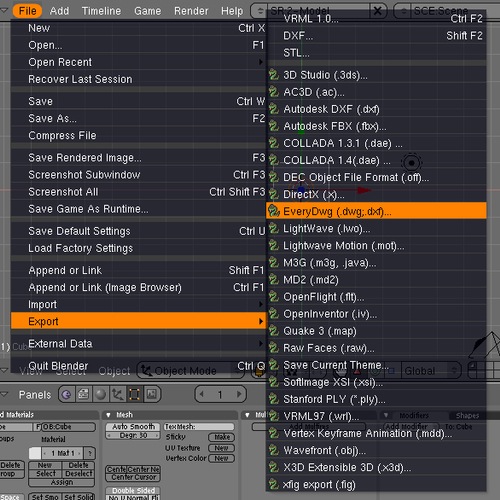Choose Vertex Keyframe Animation (.mdd)
This screenshot has width=500, height=500.
[376, 433]
